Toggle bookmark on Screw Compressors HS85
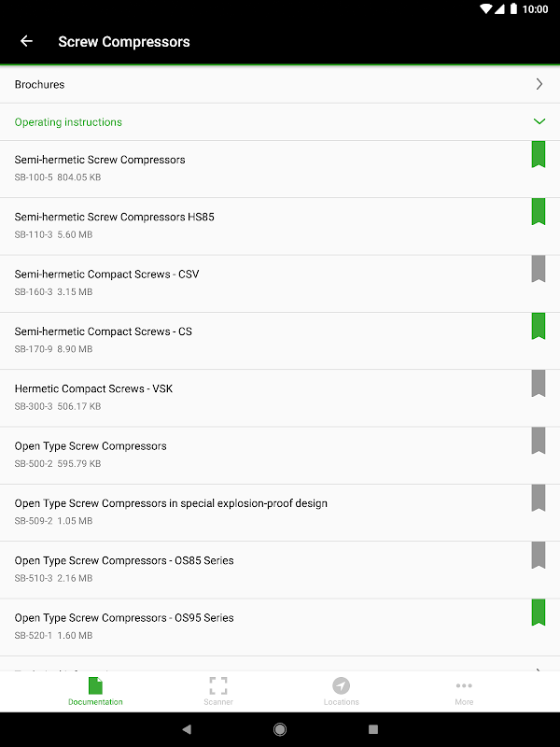This screenshot has width=560, height=747. 539,212
